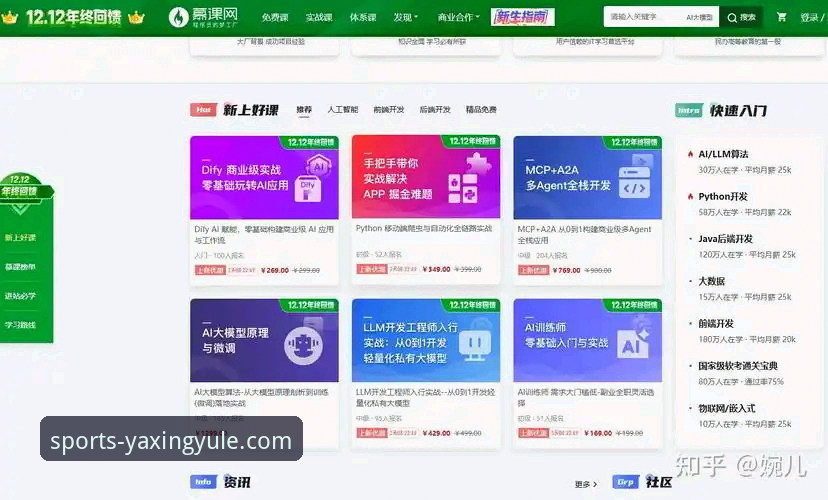Click the AI训练师 需求大门槛低 title text
828x500 pixels.
(x=586, y=398)
